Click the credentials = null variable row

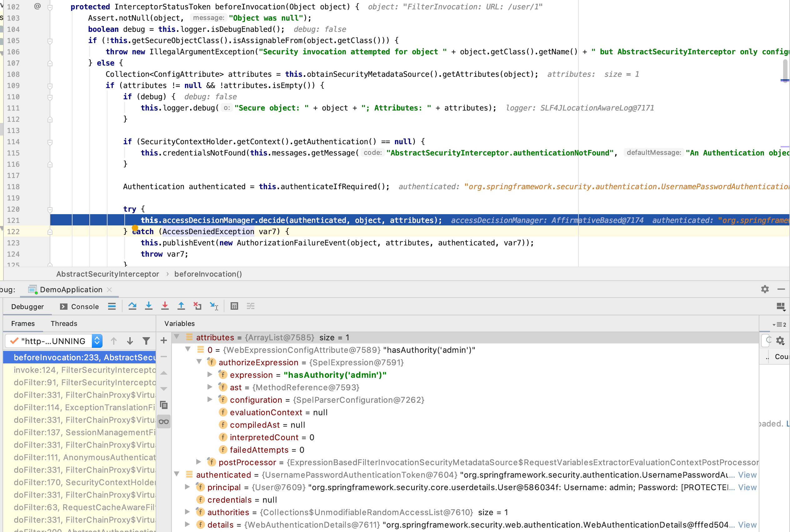click(465, 500)
